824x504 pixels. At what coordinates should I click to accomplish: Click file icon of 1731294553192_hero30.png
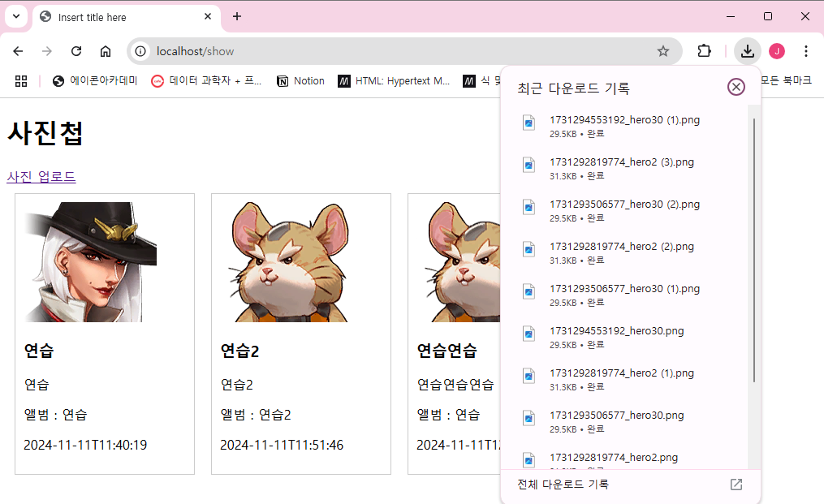click(x=528, y=334)
